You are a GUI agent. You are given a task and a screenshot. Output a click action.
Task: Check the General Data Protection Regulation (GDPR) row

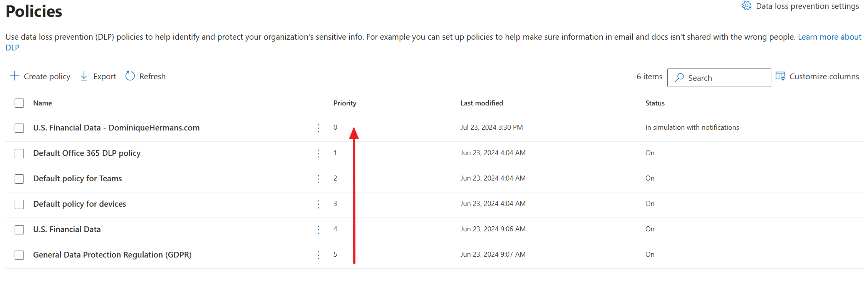pos(19,255)
